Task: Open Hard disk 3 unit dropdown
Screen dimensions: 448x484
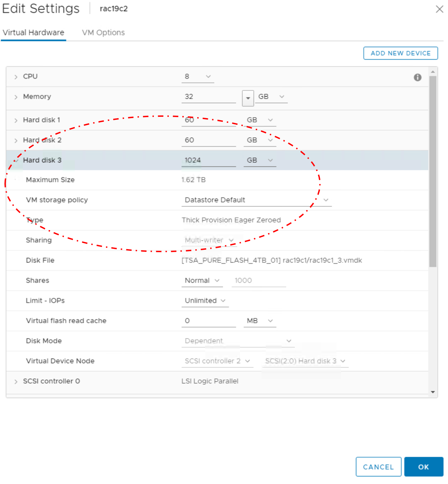Action: (260, 160)
